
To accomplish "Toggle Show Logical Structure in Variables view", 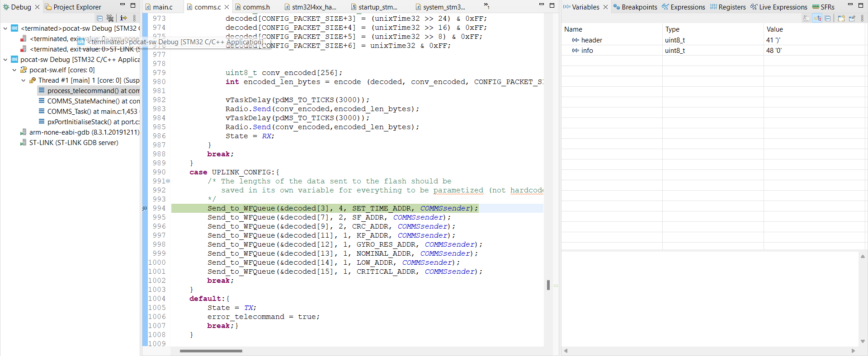I will [817, 18].
